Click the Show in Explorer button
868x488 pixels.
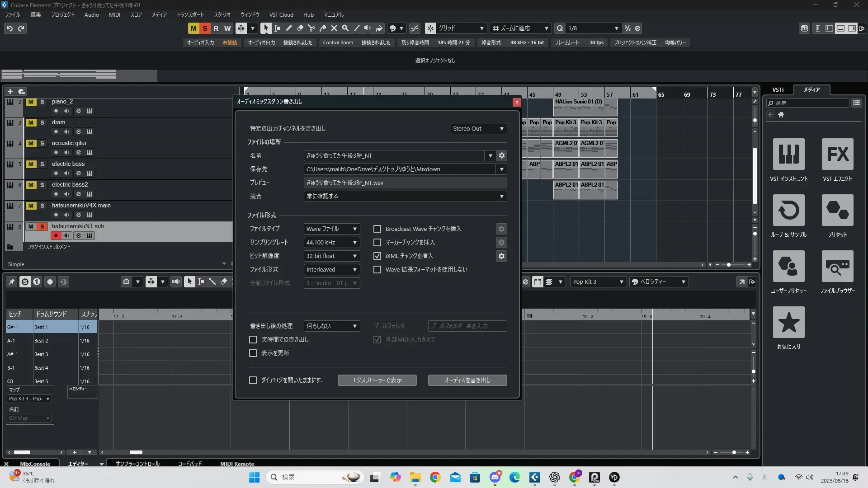point(377,380)
